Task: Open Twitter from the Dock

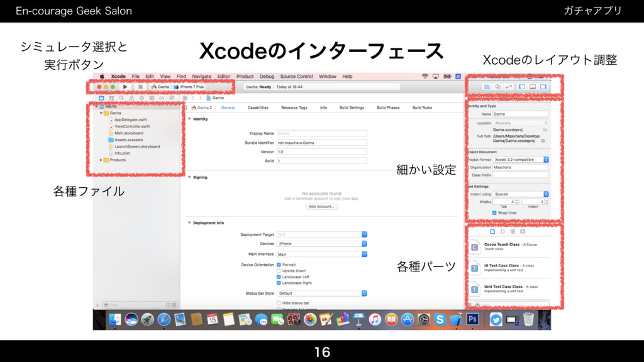Action: [496, 320]
